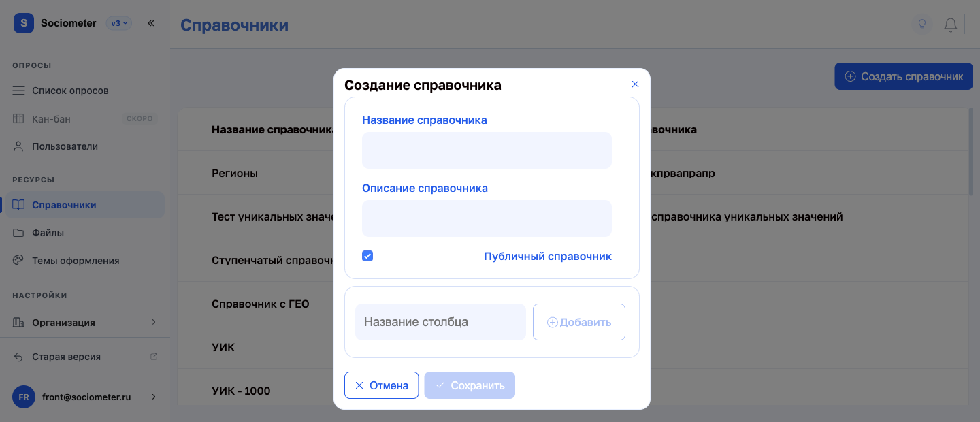This screenshot has height=422, width=980.
Task: Click the Темы оформления palette icon
Action: (x=18, y=261)
